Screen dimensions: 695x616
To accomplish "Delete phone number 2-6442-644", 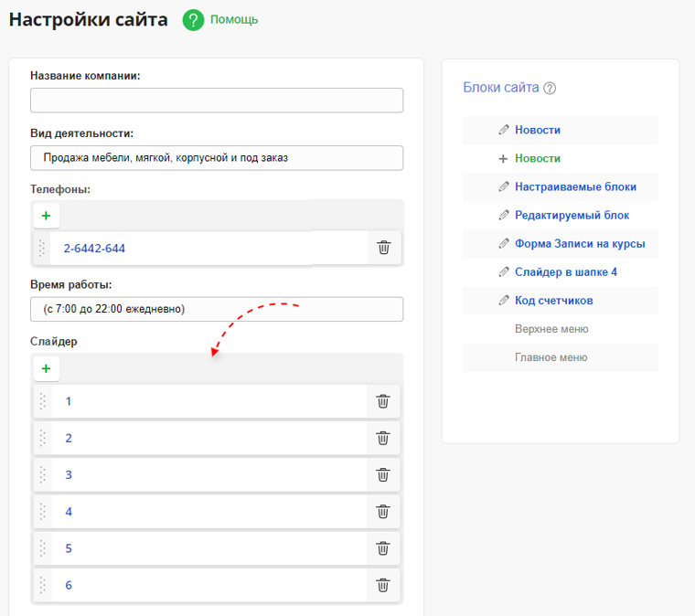I will pos(383,248).
